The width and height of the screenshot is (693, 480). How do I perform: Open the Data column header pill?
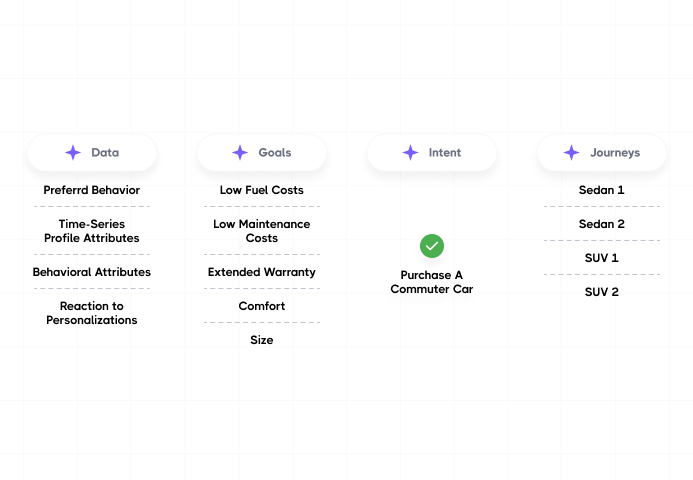pyautogui.click(x=92, y=153)
